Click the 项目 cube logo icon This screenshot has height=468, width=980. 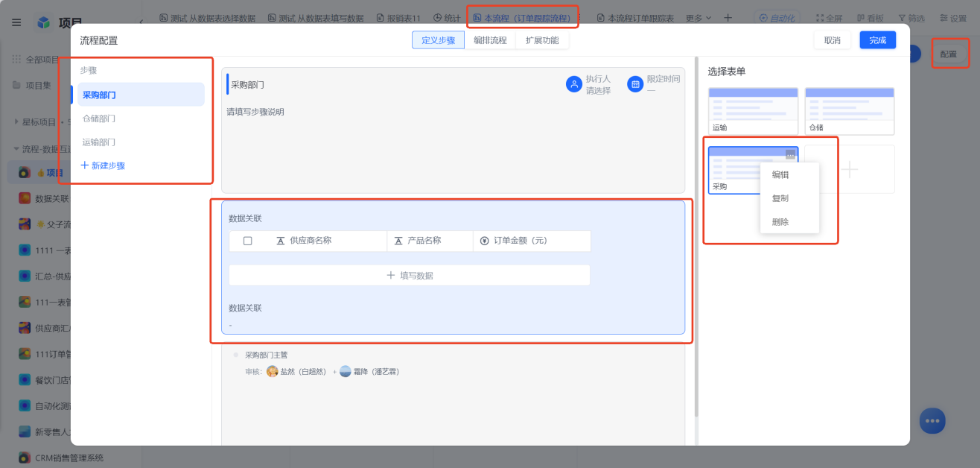(x=44, y=22)
